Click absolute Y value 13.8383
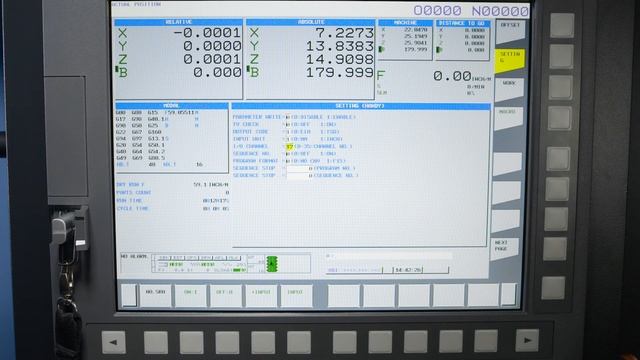The image size is (640, 360). click(340, 46)
